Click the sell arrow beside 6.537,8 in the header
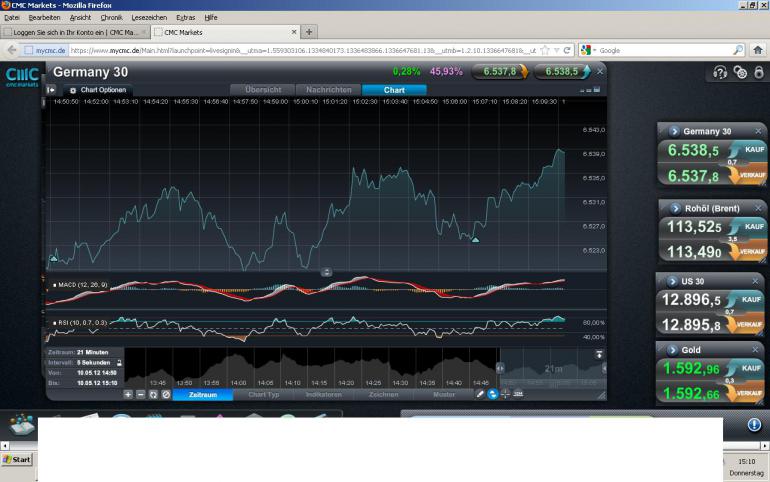This screenshot has height=482, width=770. point(524,72)
